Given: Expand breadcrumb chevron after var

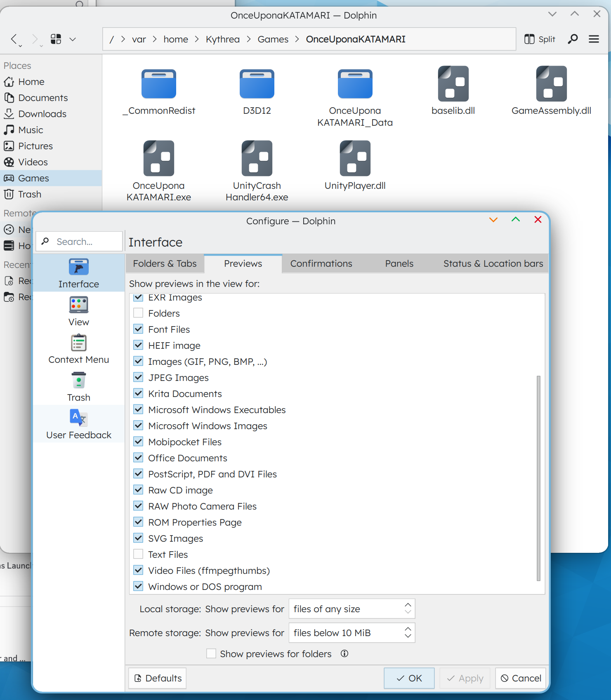Looking at the screenshot, I should [x=155, y=39].
